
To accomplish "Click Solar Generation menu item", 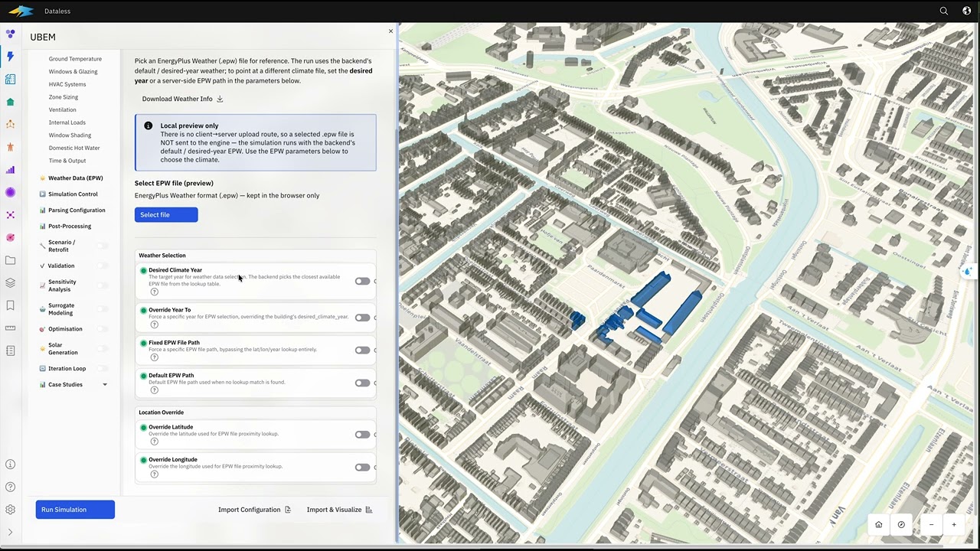I will coord(63,348).
